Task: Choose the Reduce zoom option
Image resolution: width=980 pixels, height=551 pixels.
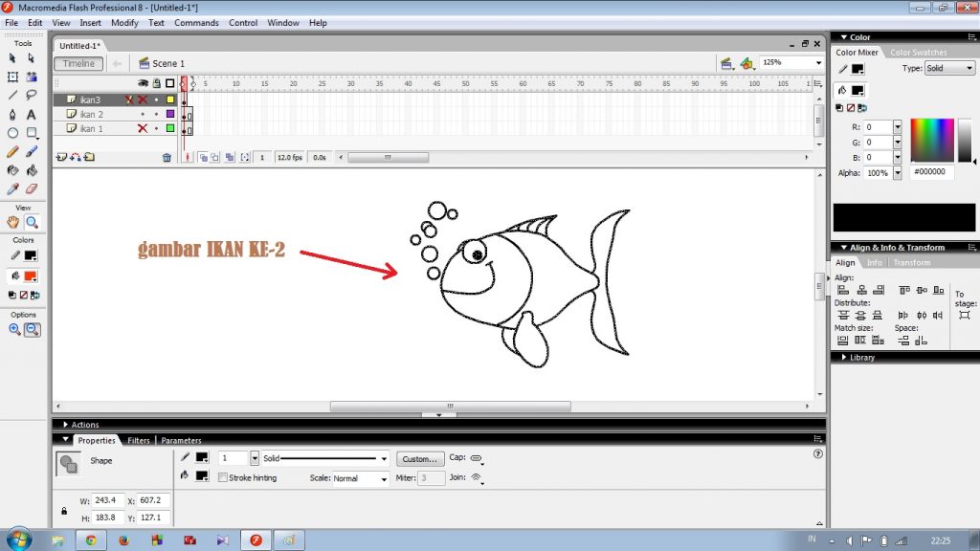Action: (x=33, y=329)
